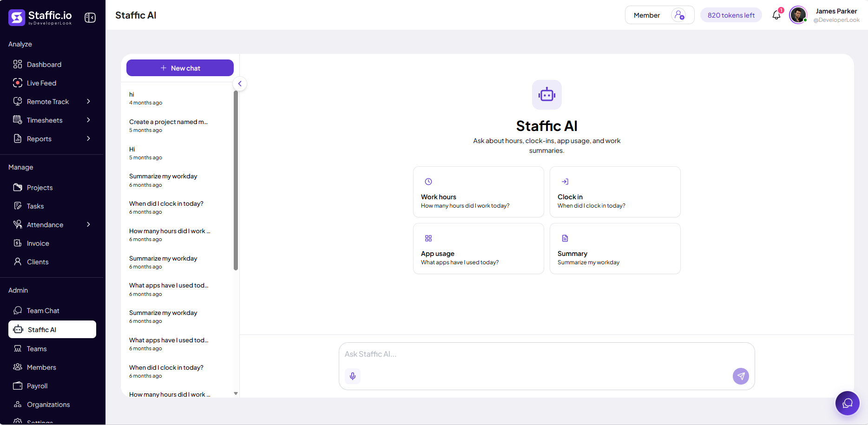The height and width of the screenshot is (425, 868).
Task: Click James Parker username text
Action: (x=836, y=11)
